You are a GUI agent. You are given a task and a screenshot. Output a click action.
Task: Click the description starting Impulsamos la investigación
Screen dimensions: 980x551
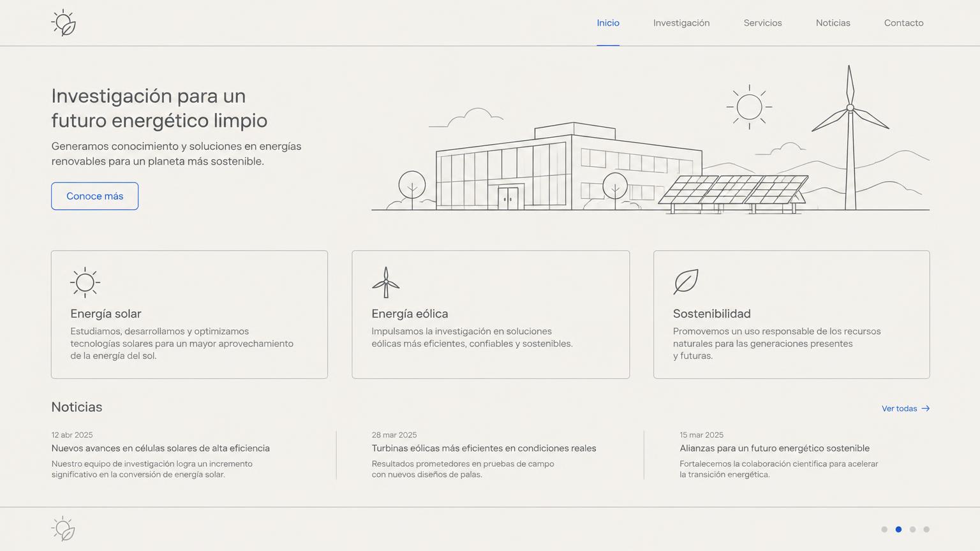click(x=472, y=337)
